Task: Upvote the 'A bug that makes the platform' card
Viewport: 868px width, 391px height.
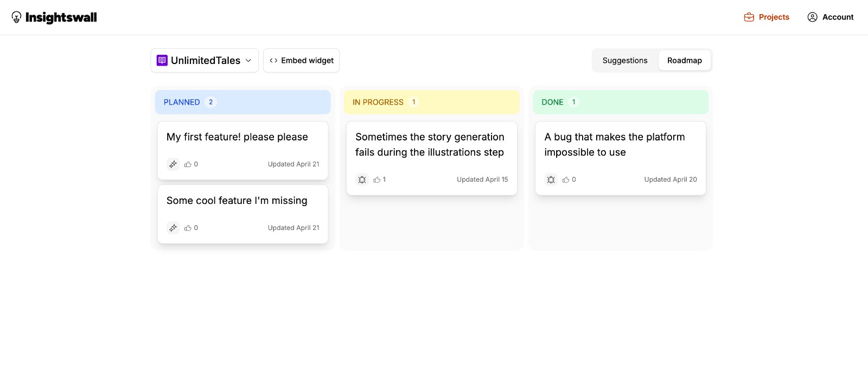Action: (566, 180)
